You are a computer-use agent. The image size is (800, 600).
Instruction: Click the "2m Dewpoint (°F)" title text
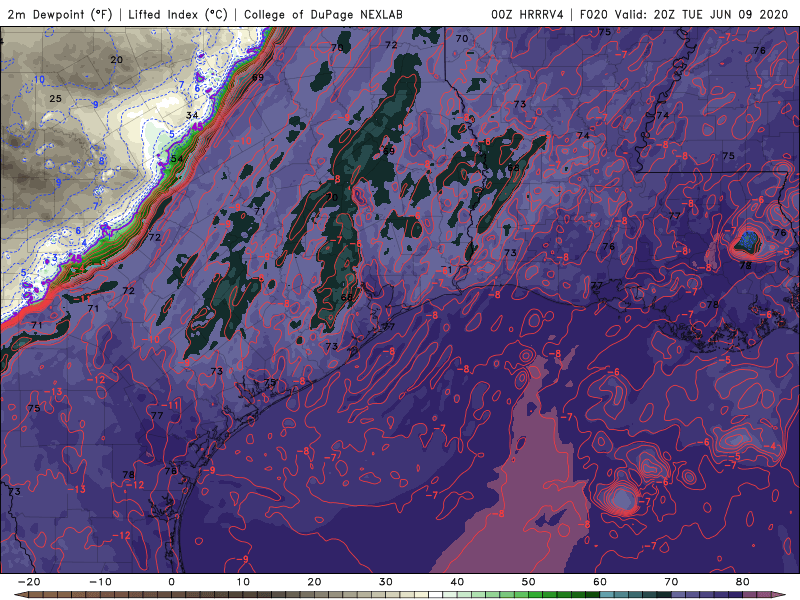click(x=60, y=14)
